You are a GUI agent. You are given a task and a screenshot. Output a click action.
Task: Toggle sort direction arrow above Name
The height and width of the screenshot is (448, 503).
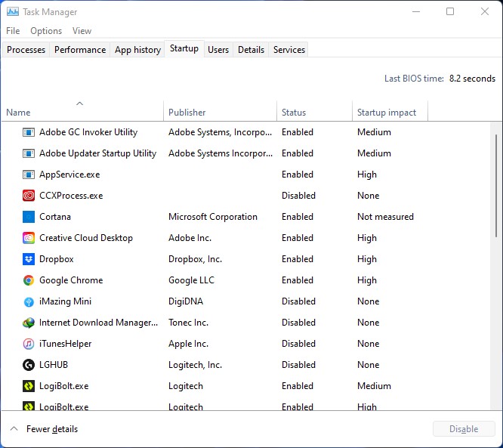pyautogui.click(x=79, y=104)
